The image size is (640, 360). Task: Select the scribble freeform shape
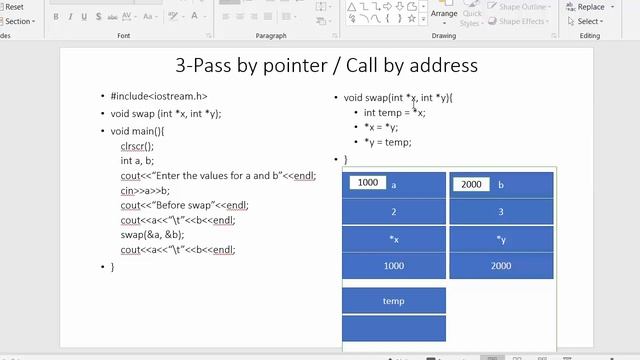(352, 19)
